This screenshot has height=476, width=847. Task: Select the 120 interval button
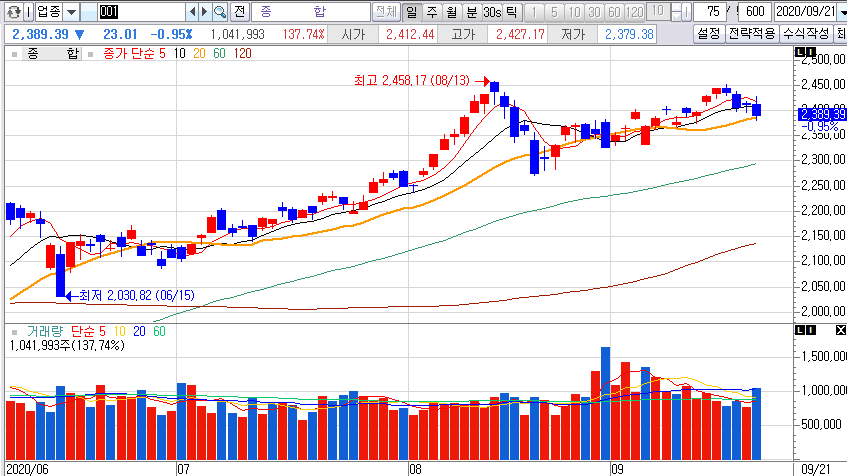(634, 11)
